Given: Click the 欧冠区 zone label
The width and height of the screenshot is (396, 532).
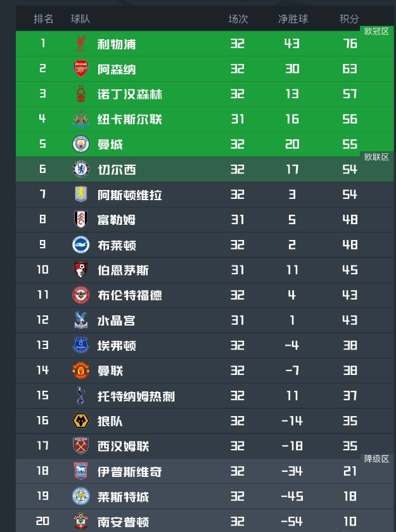Looking at the screenshot, I should (x=376, y=32).
